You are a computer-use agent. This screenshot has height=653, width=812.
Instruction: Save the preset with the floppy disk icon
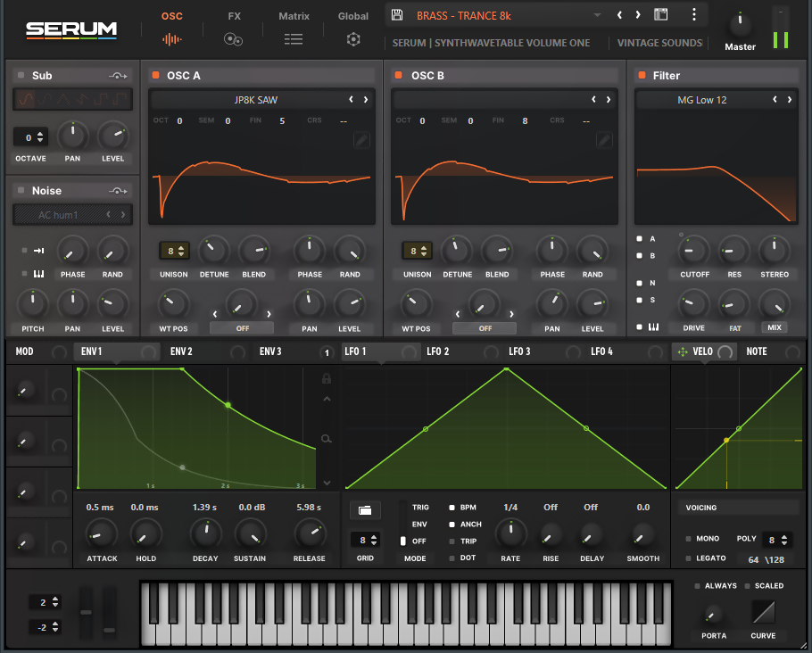397,14
